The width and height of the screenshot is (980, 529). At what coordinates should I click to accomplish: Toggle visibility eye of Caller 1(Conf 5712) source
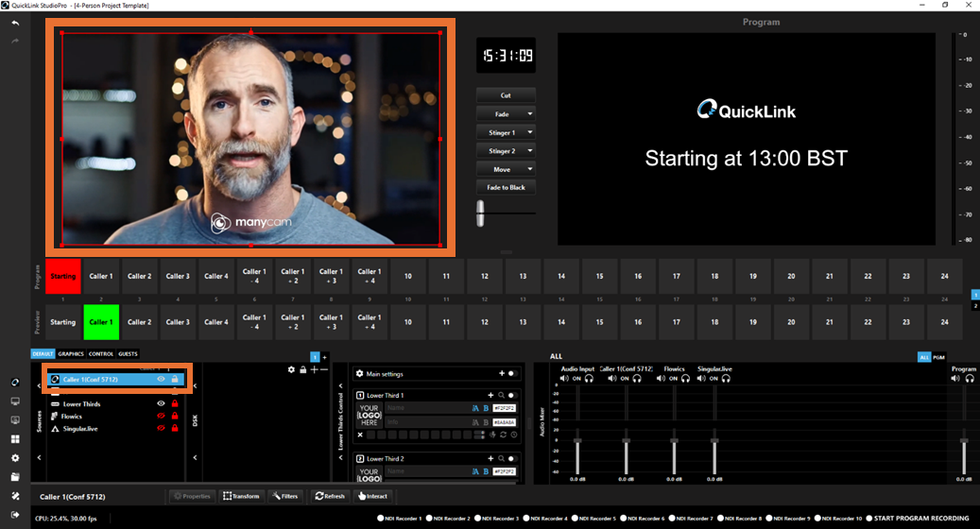coord(162,379)
